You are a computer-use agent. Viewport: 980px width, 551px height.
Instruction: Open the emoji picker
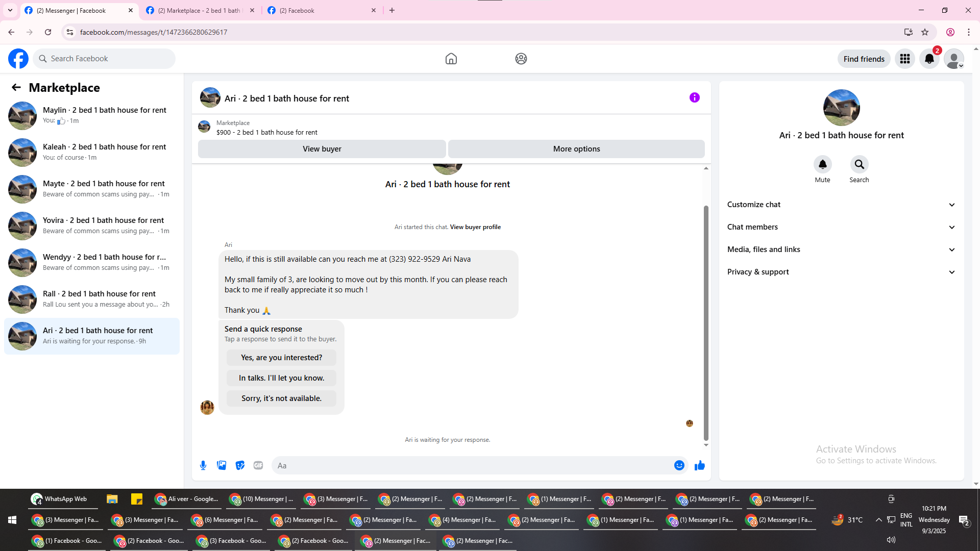679,465
